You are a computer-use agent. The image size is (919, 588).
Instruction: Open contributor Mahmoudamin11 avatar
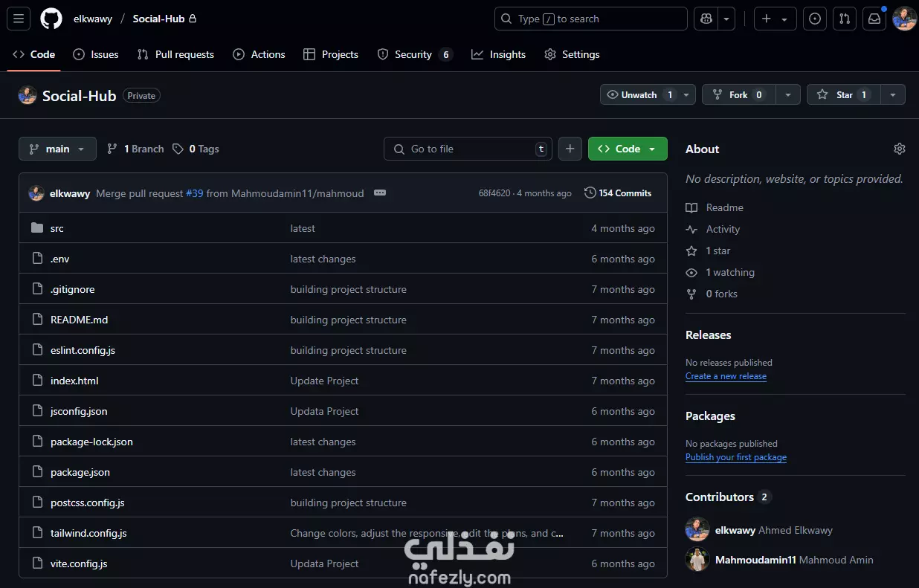pyautogui.click(x=697, y=559)
